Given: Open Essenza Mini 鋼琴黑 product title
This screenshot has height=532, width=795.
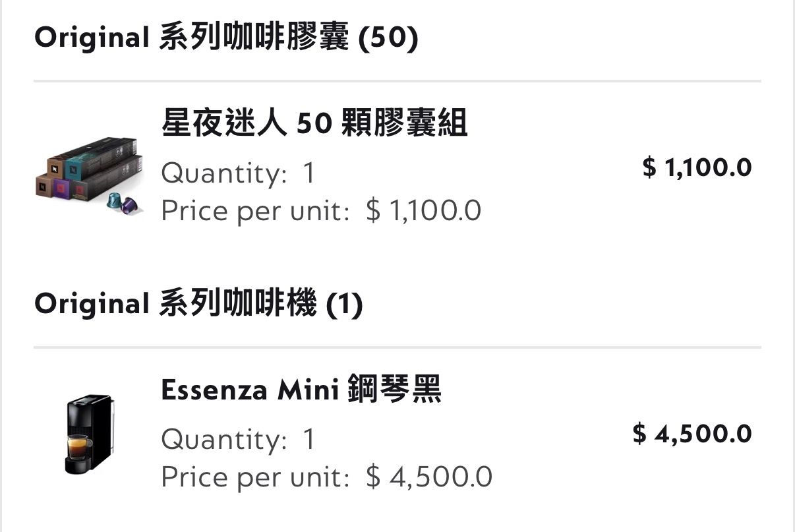Looking at the screenshot, I should tap(301, 390).
